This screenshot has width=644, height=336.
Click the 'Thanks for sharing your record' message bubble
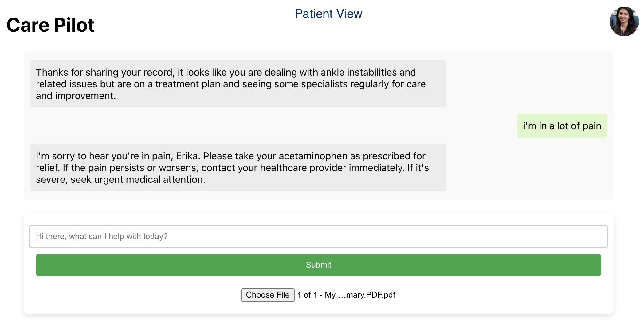(238, 84)
